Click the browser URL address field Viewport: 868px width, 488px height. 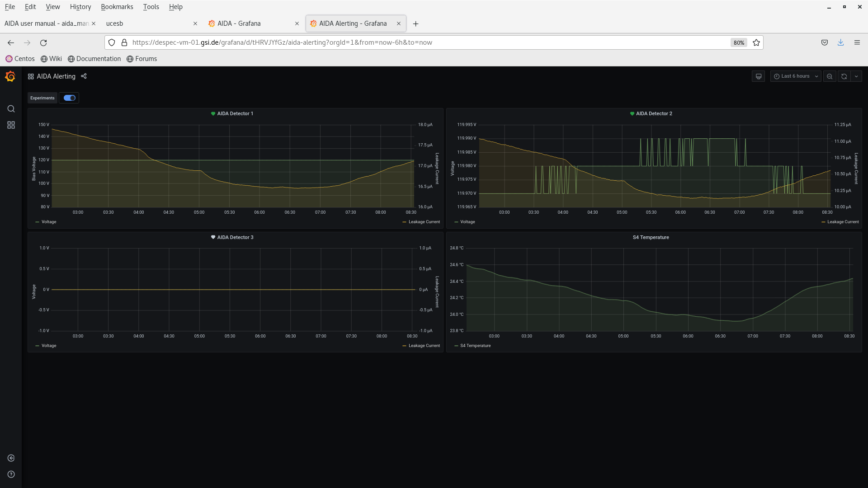pos(407,42)
